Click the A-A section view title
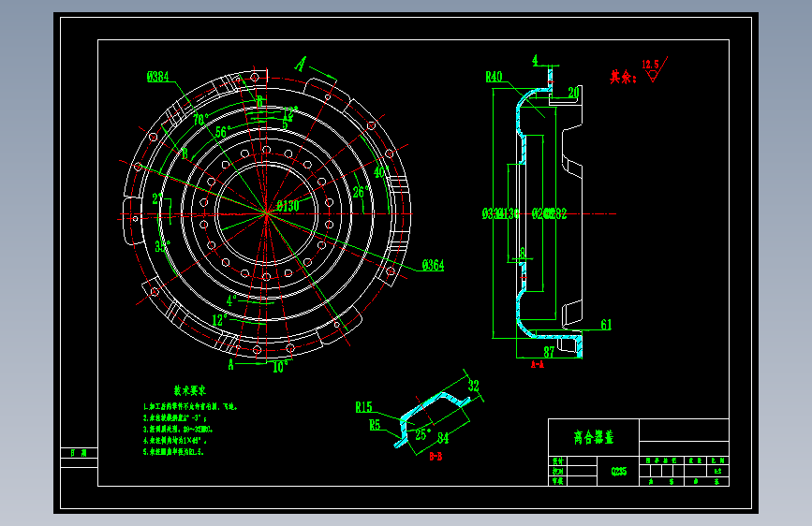 (538, 364)
